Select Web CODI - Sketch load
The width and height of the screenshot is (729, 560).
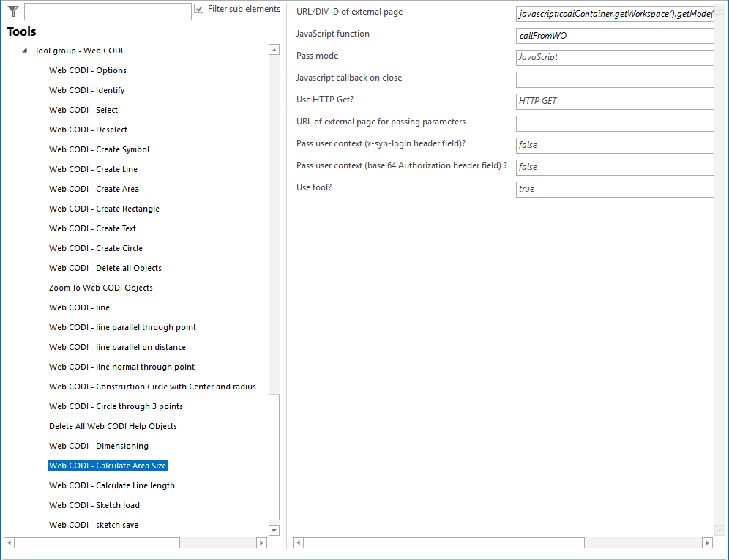(x=94, y=504)
